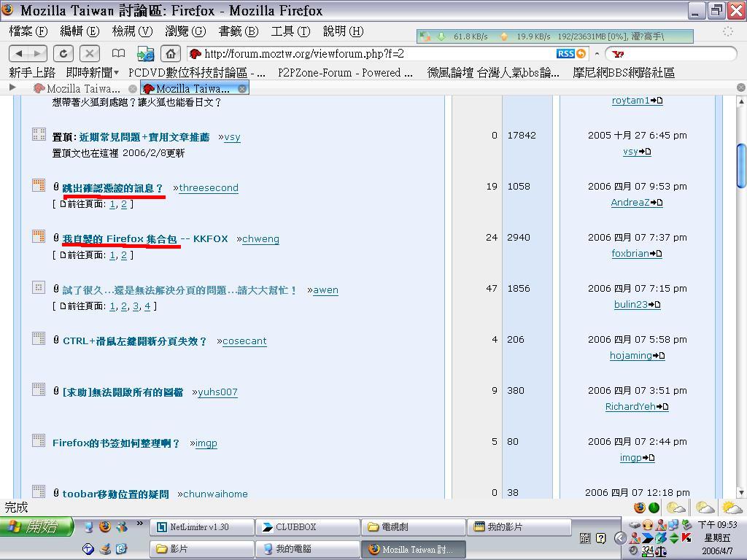Click last-post arrow icon next to AndreaZ

[657, 203]
